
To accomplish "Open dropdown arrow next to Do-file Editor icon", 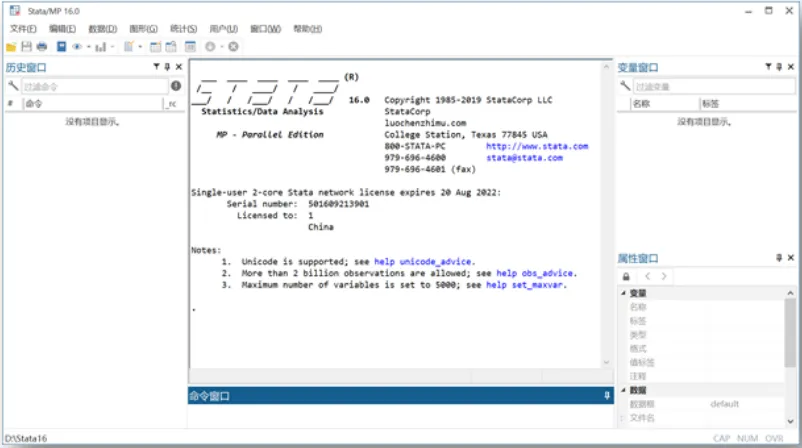I will (140, 47).
